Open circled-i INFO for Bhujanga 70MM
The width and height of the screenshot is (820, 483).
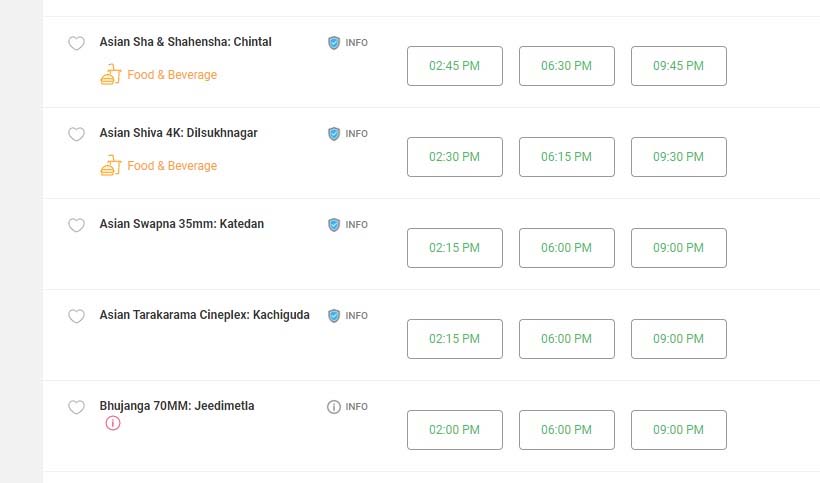(x=348, y=406)
